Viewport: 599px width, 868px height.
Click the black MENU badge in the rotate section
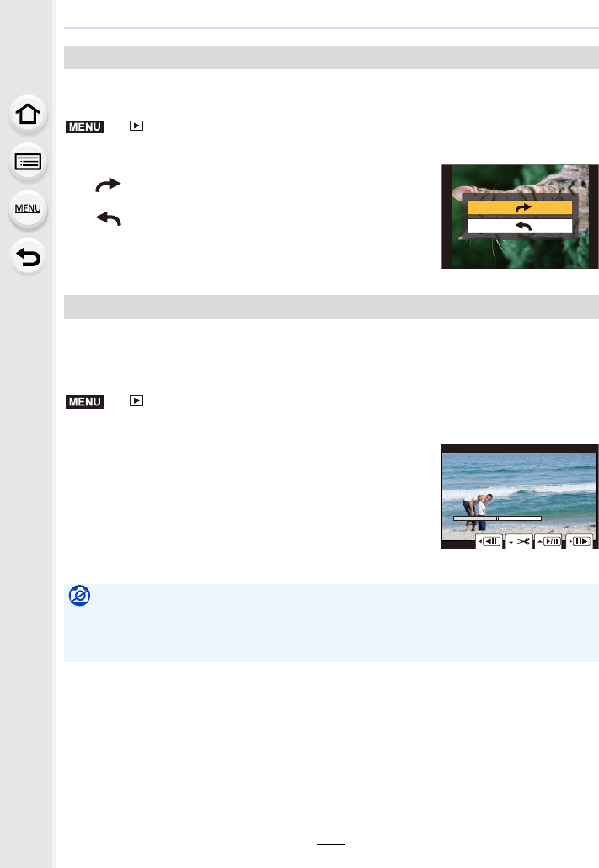[x=85, y=126]
